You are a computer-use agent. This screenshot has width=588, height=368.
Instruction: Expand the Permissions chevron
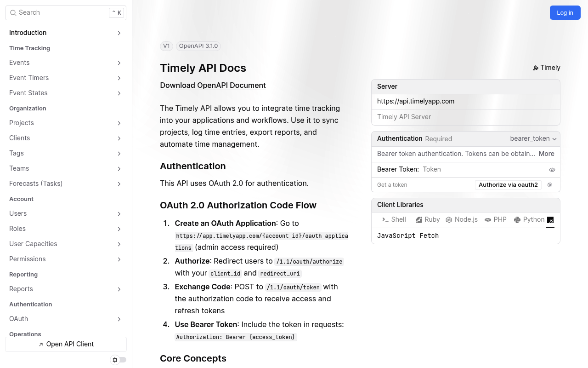coord(119,259)
